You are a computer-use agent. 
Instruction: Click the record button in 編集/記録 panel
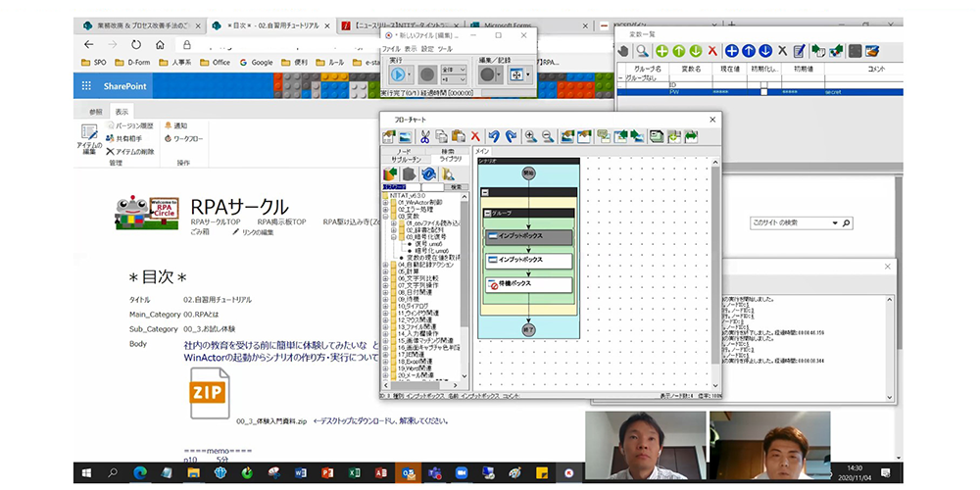click(x=486, y=75)
